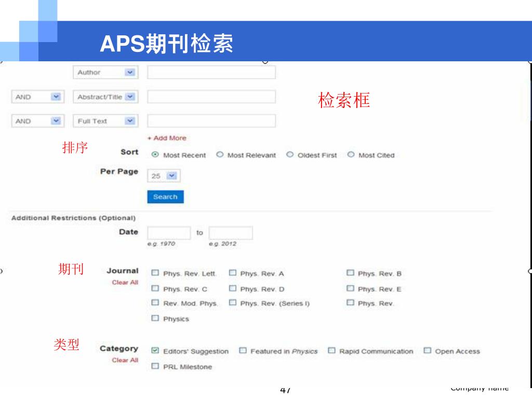Click the blue Search button
The height and width of the screenshot is (399, 532).
165,197
